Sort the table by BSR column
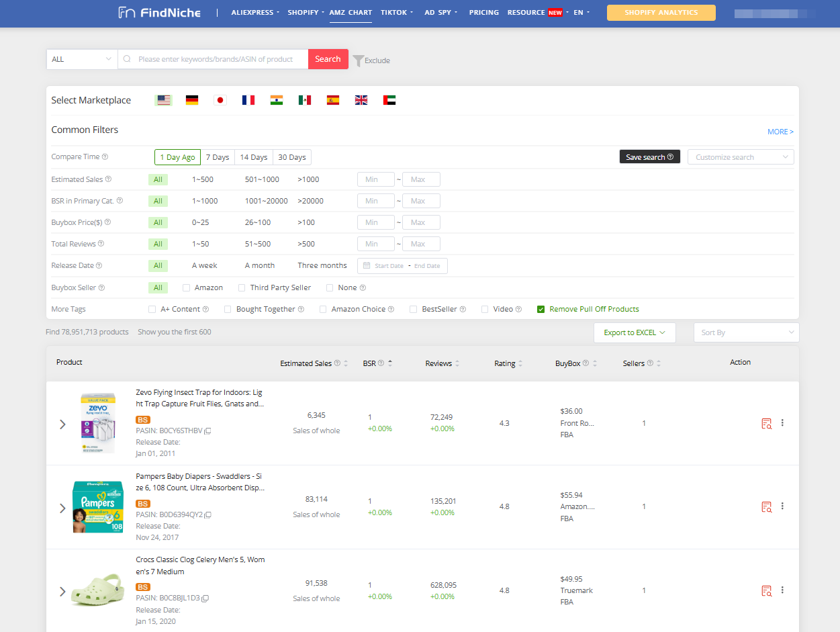Image resolution: width=840 pixels, height=632 pixels. pos(390,363)
